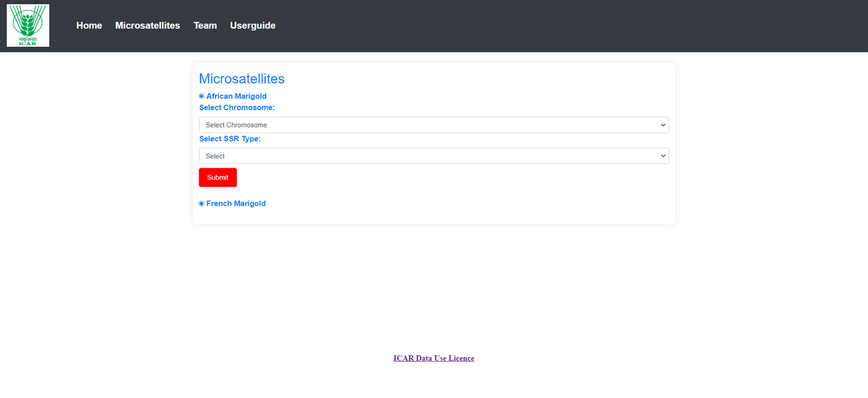Open the ICAR Data Use Licence link
Screen dimensions: 868x398
433,358
